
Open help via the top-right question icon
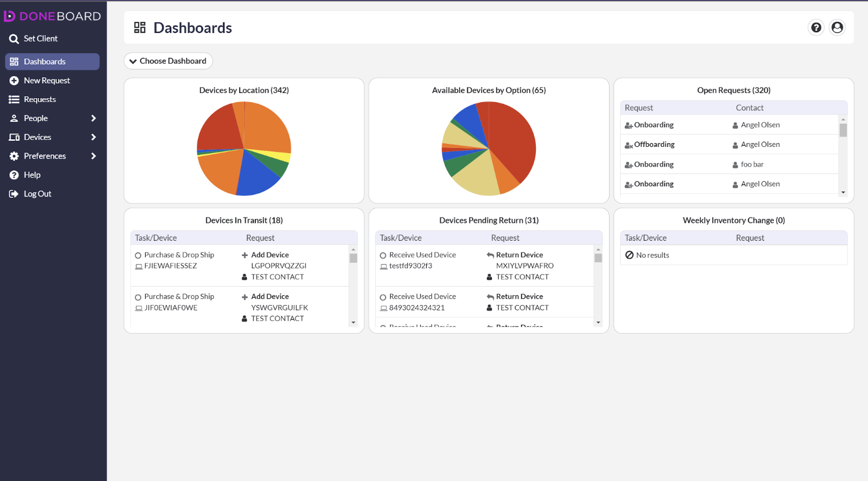(x=816, y=27)
